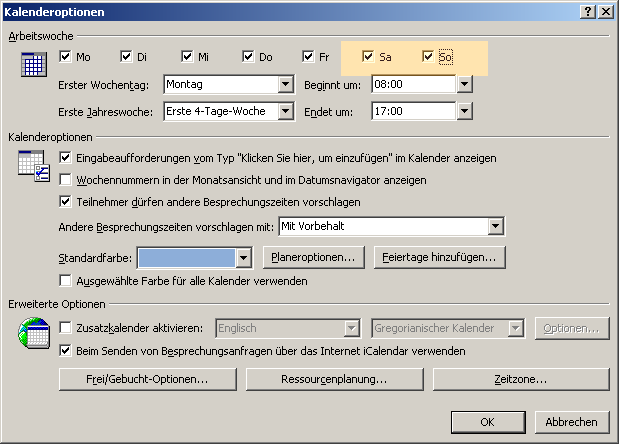Click the Feiertage hinzufügen button
Viewport: 619px width, 444px height.
click(439, 257)
